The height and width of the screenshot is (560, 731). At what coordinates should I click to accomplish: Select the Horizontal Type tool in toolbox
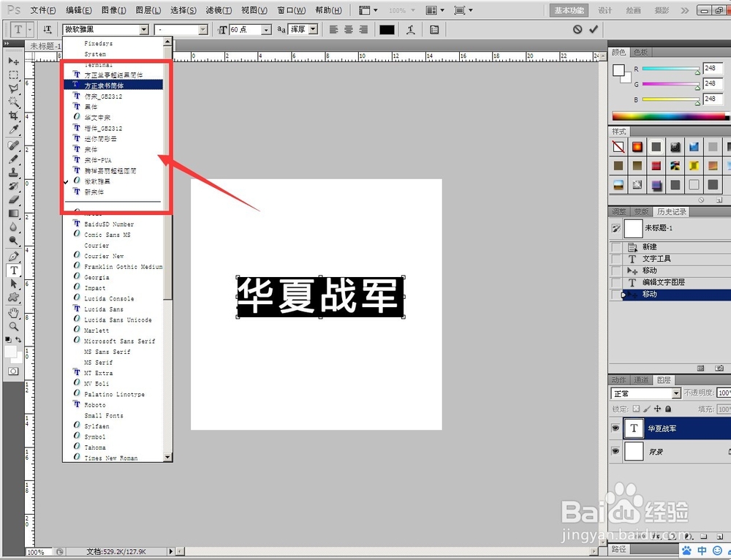[13, 270]
